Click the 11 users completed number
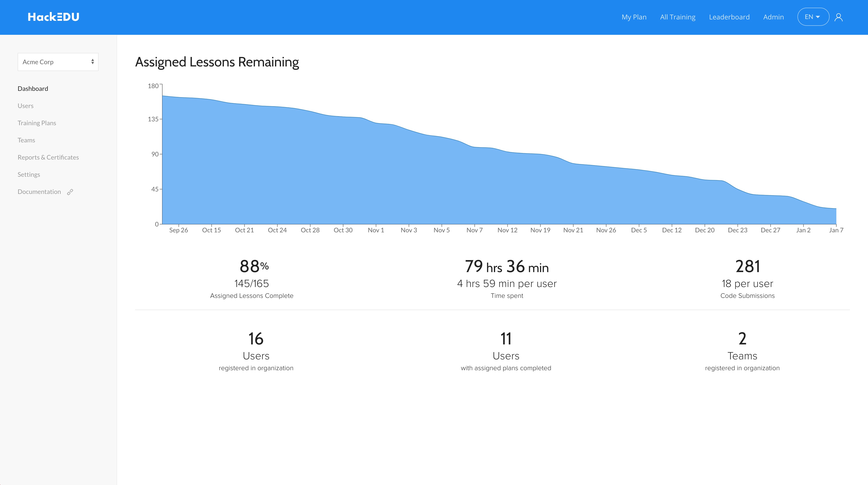 coord(506,339)
